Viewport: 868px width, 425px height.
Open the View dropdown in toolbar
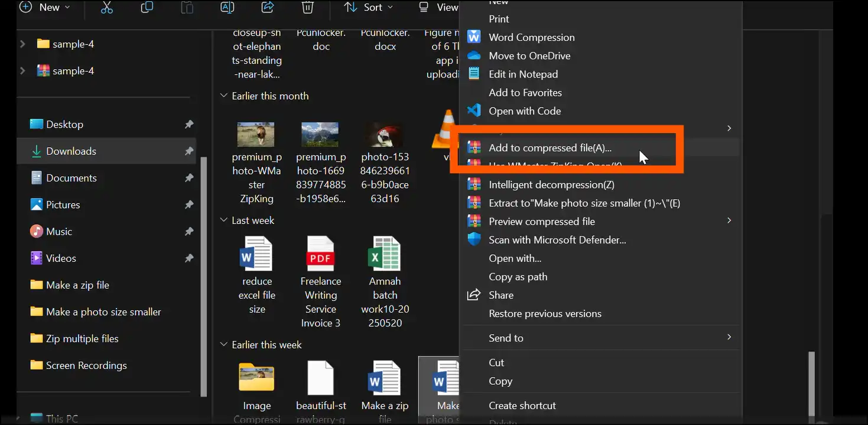(438, 8)
